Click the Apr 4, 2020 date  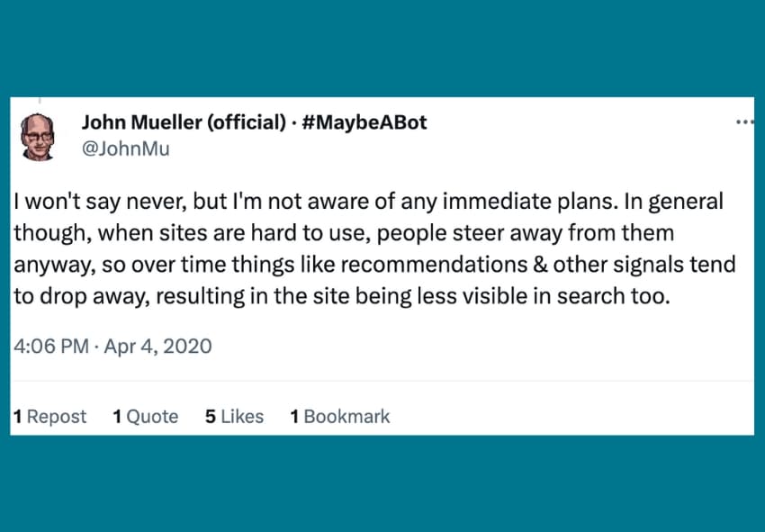pyautogui.click(x=157, y=346)
